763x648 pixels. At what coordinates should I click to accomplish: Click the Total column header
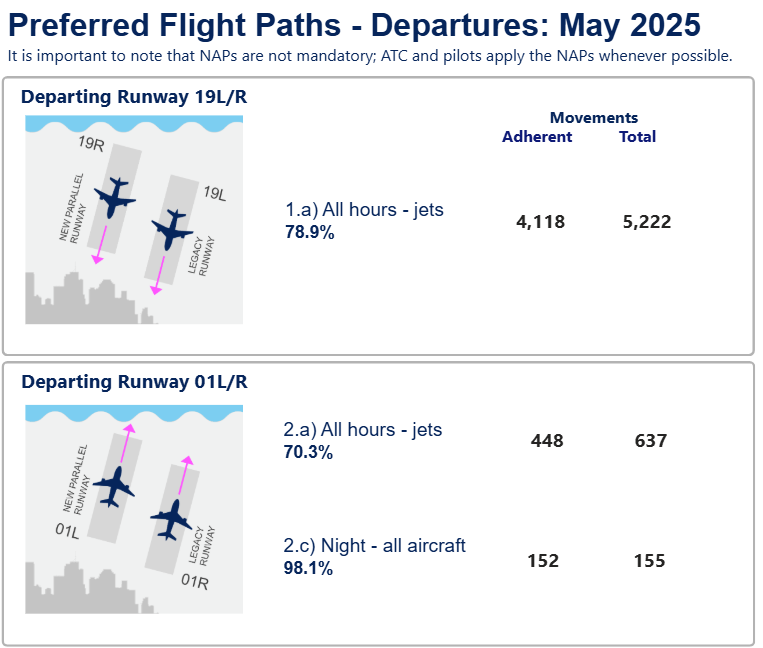[637, 137]
